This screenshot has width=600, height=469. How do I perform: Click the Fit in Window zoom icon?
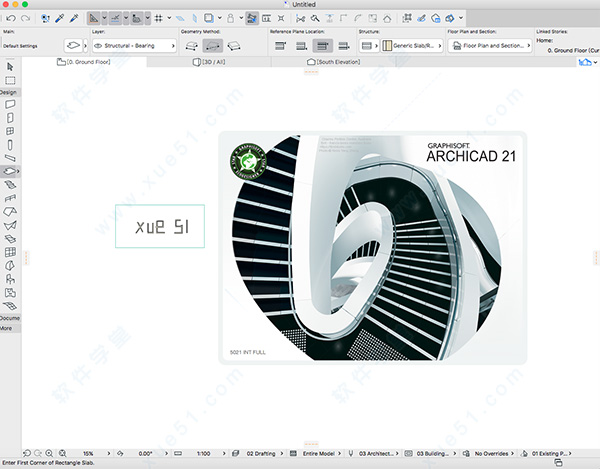(62, 453)
